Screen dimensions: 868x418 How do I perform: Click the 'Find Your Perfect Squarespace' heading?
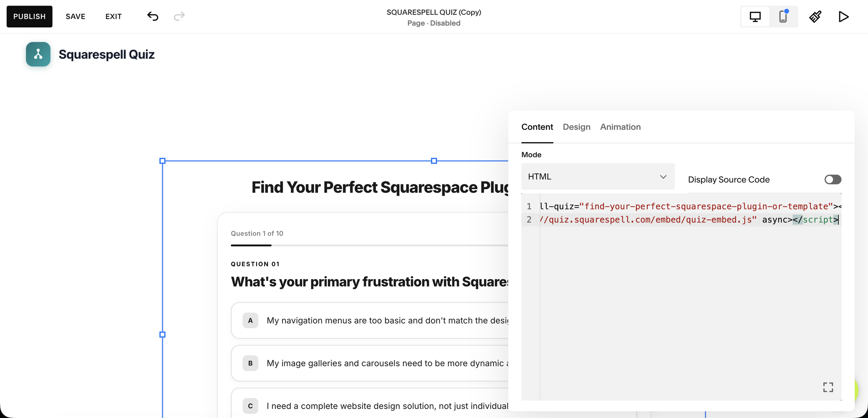[380, 187]
